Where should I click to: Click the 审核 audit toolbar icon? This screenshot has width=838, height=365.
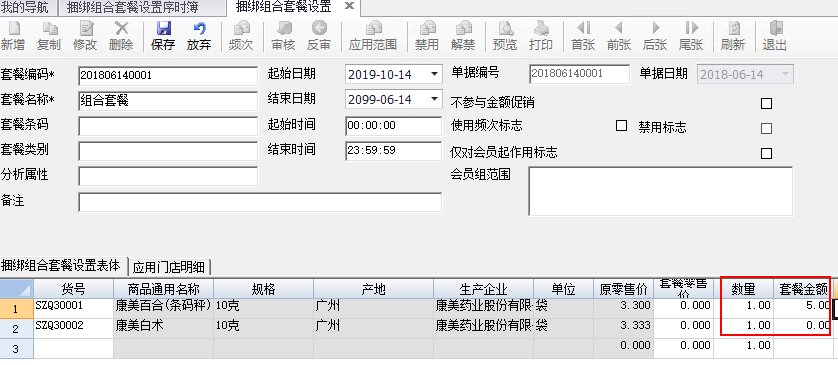click(x=283, y=29)
